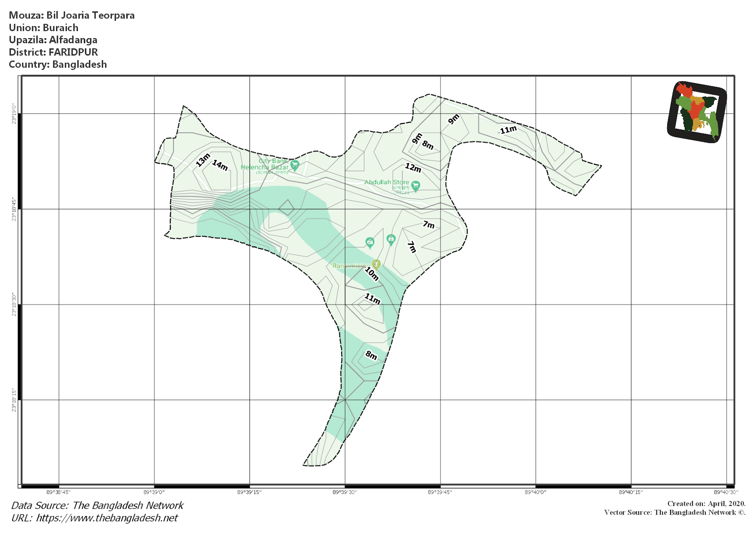
Task: Select the olive drink marker at Rana mission
Action: coord(376,264)
